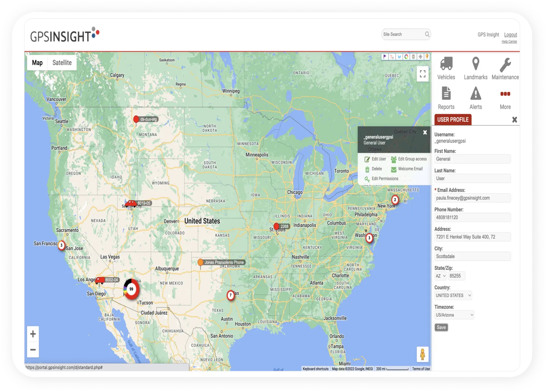Click the Phone Number field
The width and height of the screenshot is (547, 392).
[x=472, y=218]
